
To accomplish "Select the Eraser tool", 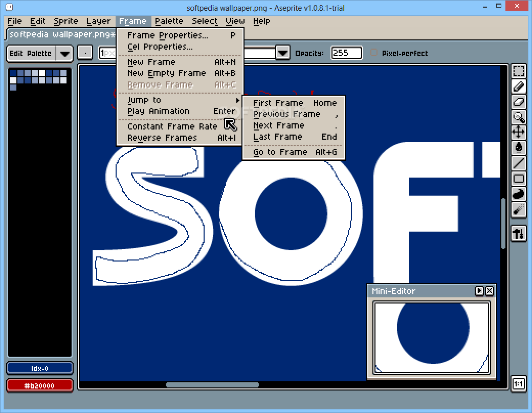I will point(518,102).
